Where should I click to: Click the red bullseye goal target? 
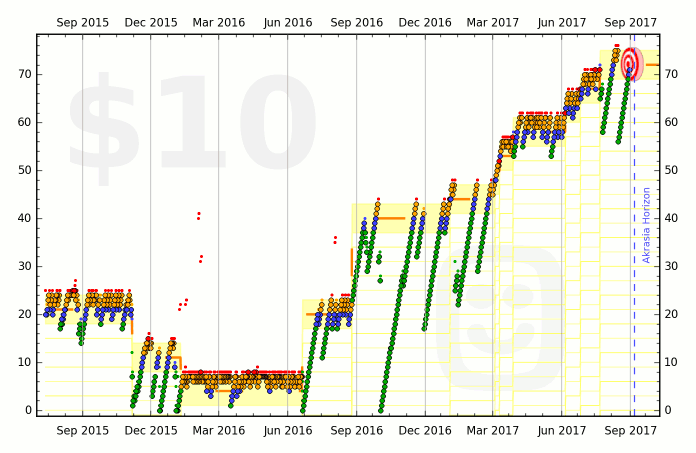631,65
